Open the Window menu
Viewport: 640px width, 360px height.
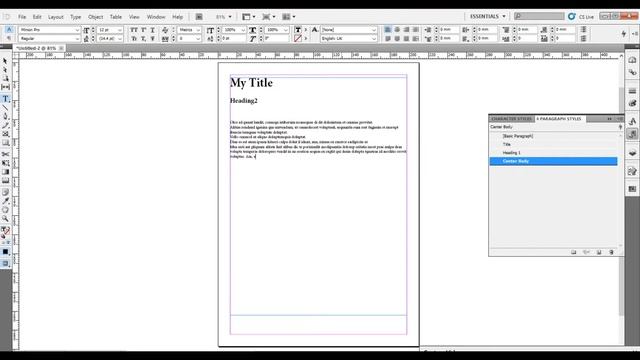click(156, 17)
